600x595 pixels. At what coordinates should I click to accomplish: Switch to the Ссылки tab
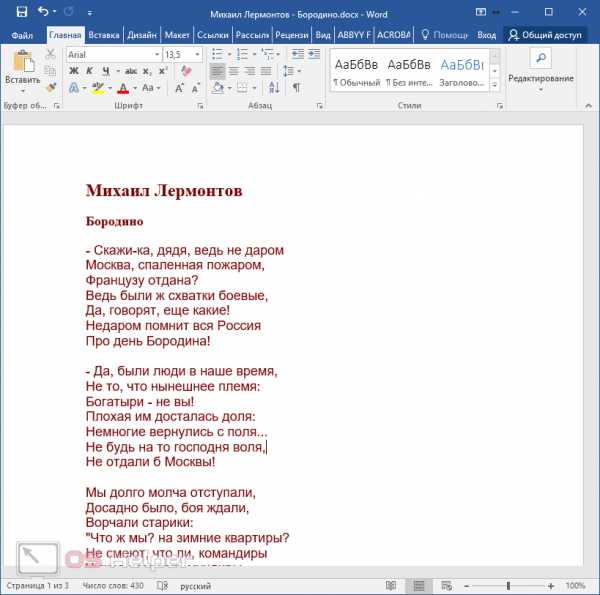pos(213,35)
